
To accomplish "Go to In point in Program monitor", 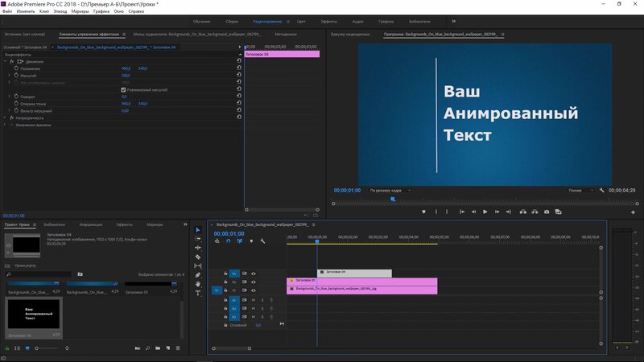I will tap(462, 212).
